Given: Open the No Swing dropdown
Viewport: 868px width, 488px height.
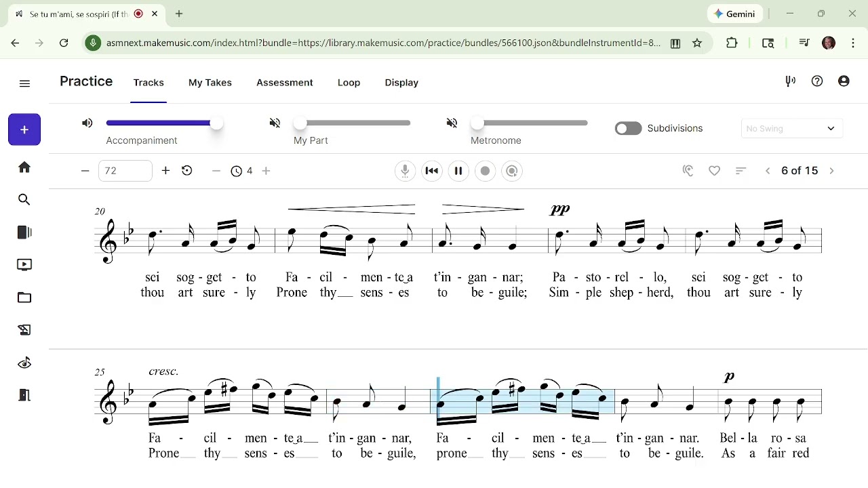Looking at the screenshot, I should (x=792, y=129).
